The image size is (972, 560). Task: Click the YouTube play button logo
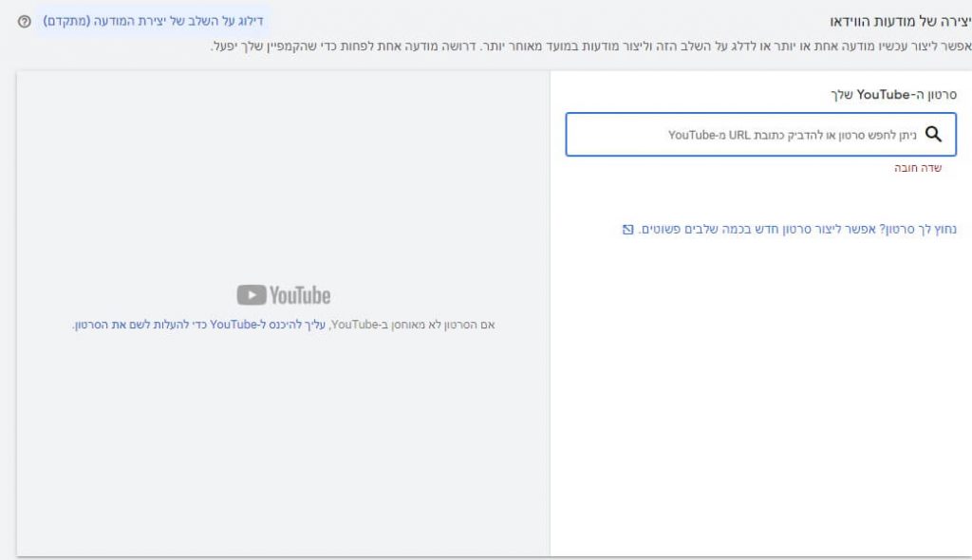[x=253, y=295]
